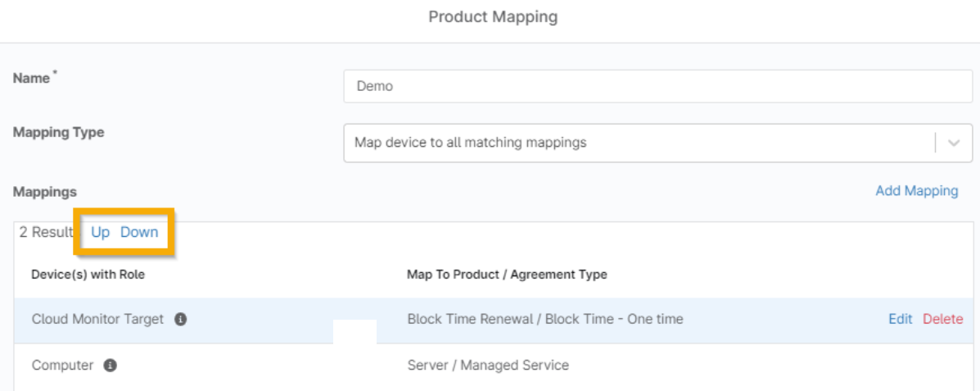Viewport: 980px width, 391px height.
Task: Click the Product Mapping dialog title
Action: pyautogui.click(x=493, y=17)
